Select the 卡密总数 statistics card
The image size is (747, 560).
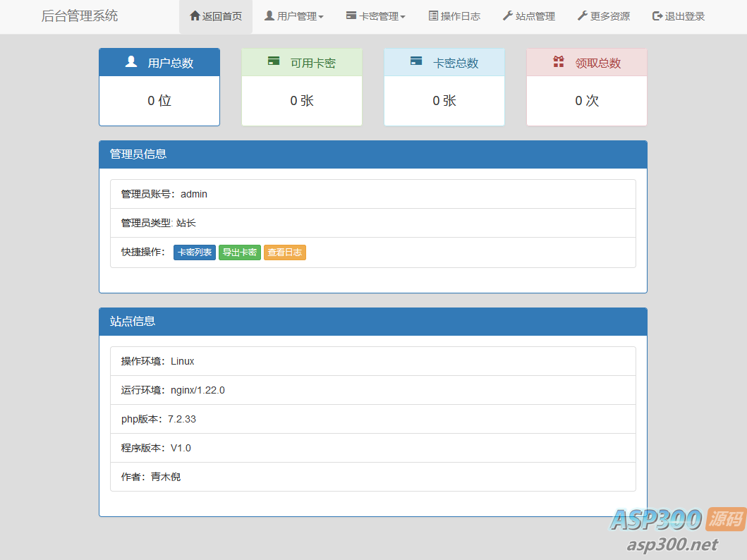[x=444, y=87]
